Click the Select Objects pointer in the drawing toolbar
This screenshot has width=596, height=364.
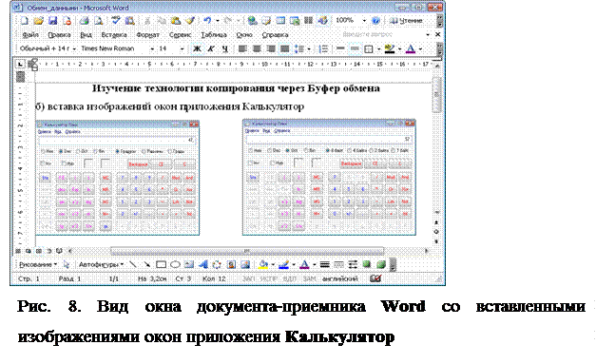(x=67, y=264)
